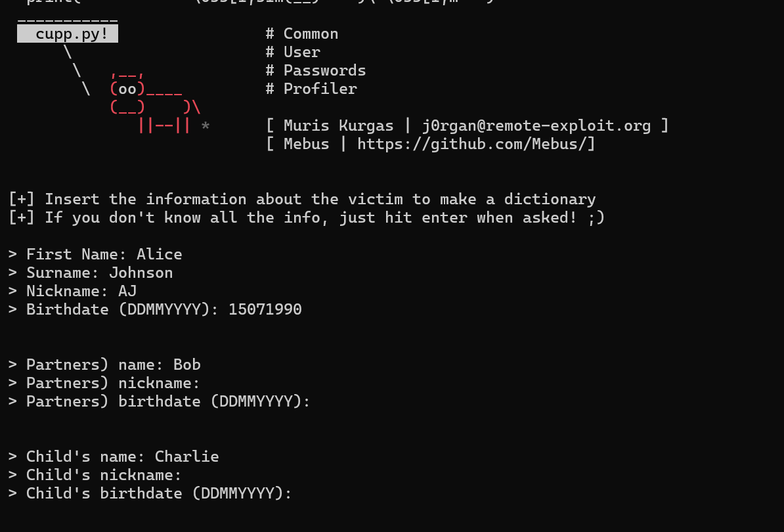Image resolution: width=784 pixels, height=532 pixels.
Task: Click the gray asterisk beside the cow
Action: pyautogui.click(x=206, y=125)
